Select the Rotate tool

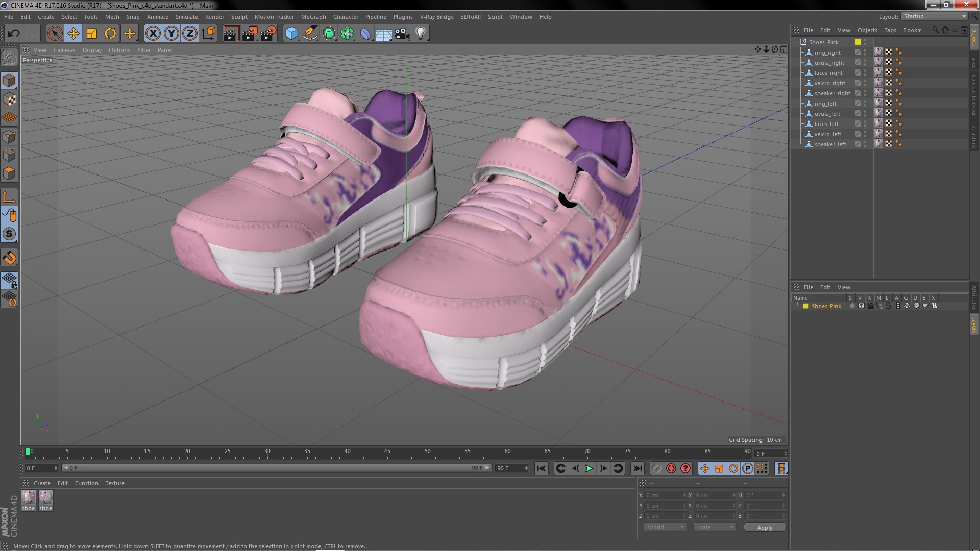[110, 34]
